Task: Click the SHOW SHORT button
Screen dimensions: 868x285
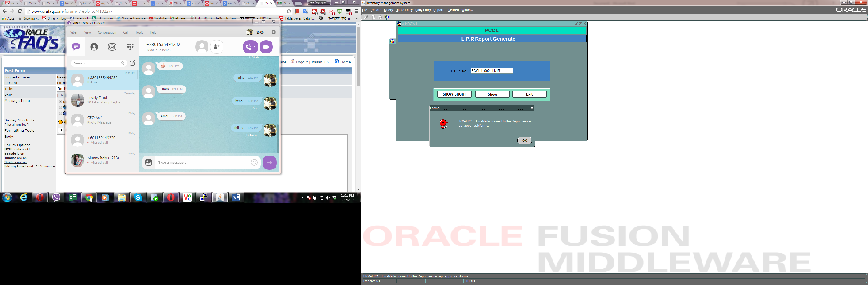Action: 454,94
